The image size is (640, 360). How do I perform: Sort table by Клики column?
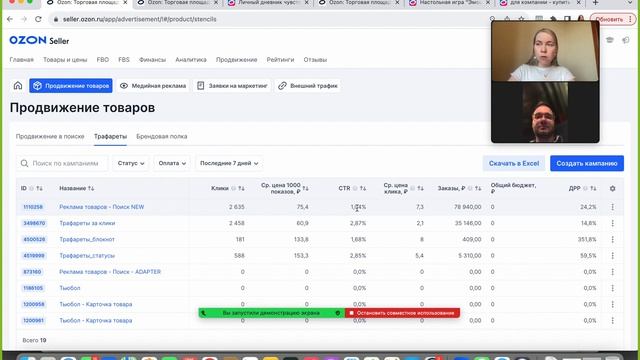coord(241,188)
